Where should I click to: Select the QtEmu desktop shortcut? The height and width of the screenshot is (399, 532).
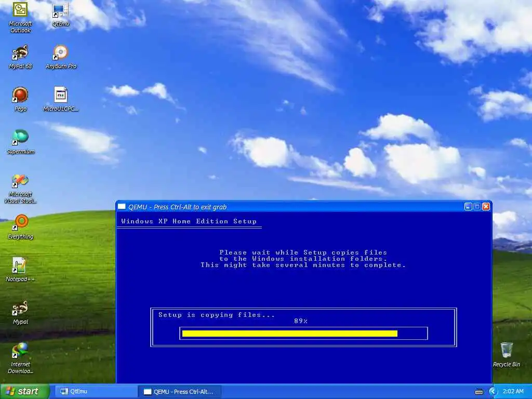click(x=61, y=14)
